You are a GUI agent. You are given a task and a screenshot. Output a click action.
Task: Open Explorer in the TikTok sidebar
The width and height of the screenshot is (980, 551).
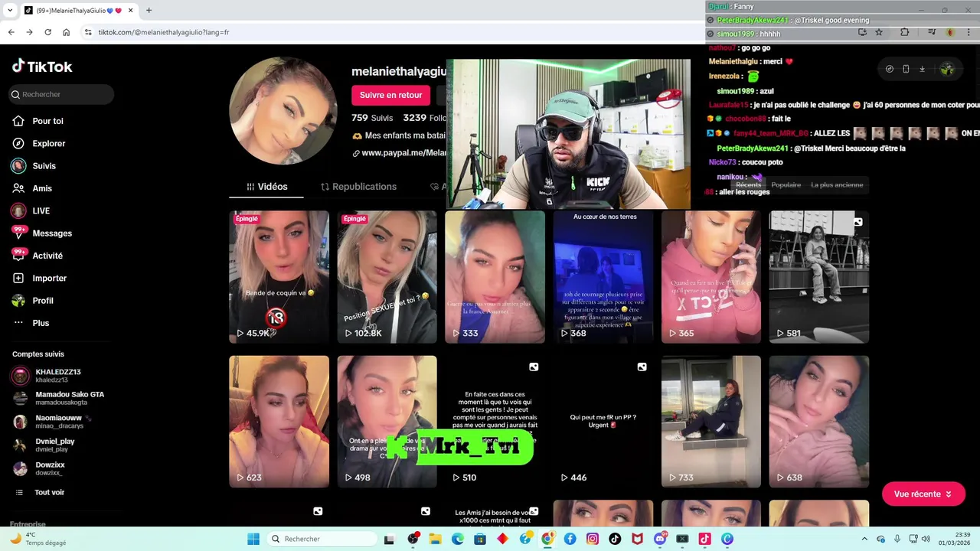pyautogui.click(x=48, y=143)
